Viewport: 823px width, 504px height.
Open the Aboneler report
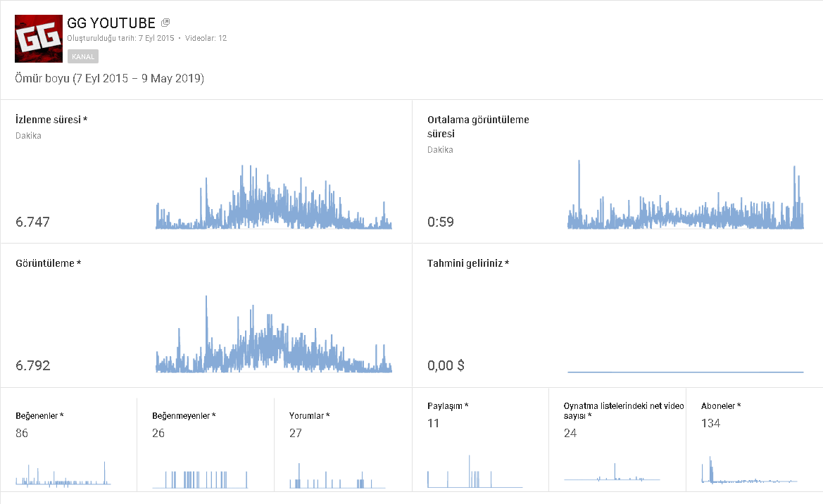pyautogui.click(x=721, y=406)
